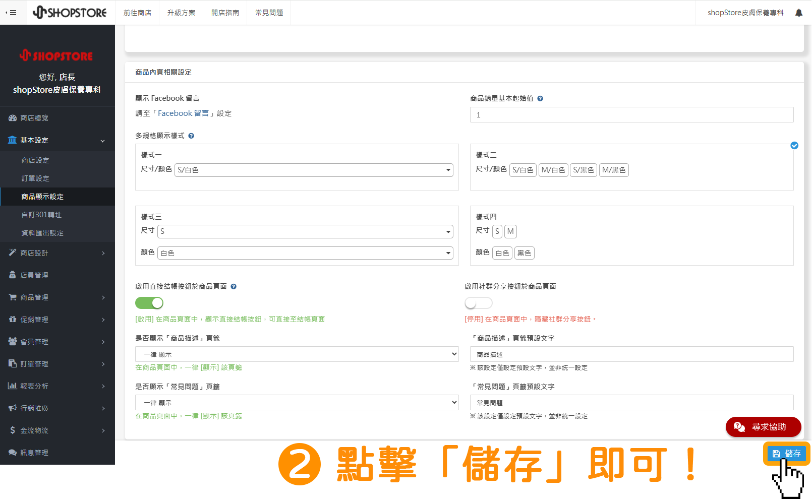Click the blue checkmark on 樣式二
The height and width of the screenshot is (504, 812).
[795, 145]
